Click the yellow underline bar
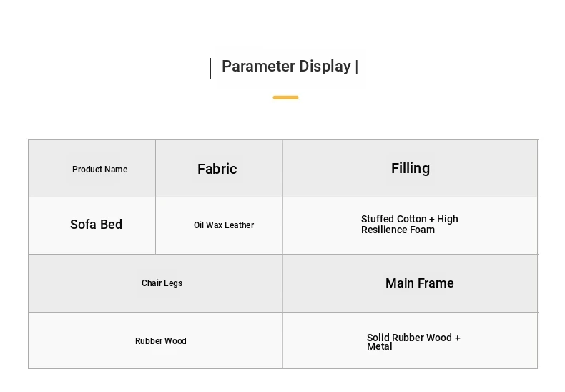Screen dimensions: 565x392 (286, 97)
